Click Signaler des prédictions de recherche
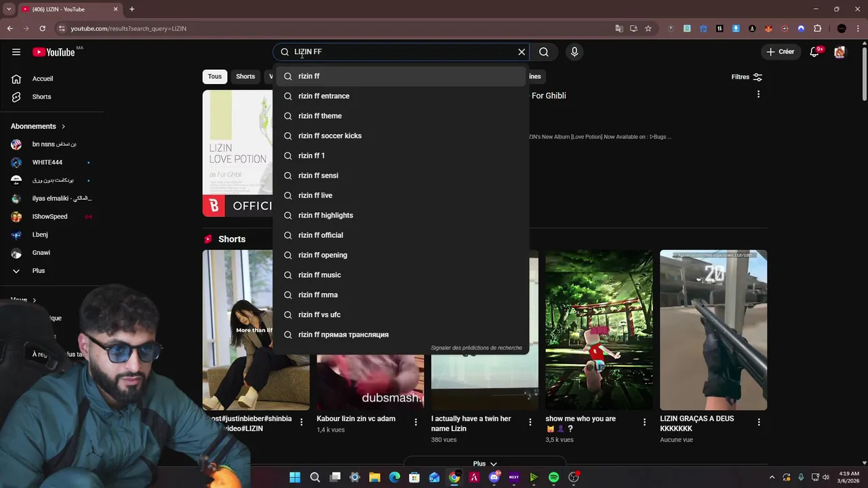This screenshot has width=868, height=488. [x=477, y=348]
